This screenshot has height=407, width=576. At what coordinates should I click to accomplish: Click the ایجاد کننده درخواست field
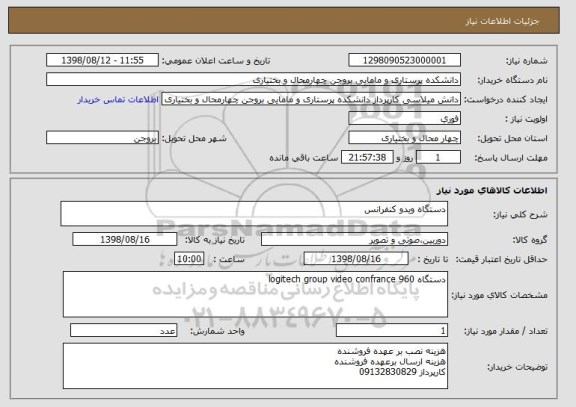click(311, 99)
